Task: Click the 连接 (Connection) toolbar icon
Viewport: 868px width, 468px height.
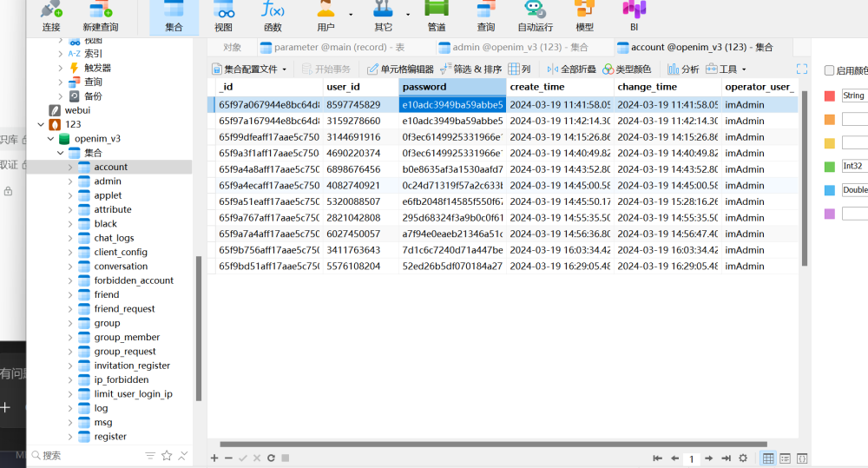Action: [51, 16]
